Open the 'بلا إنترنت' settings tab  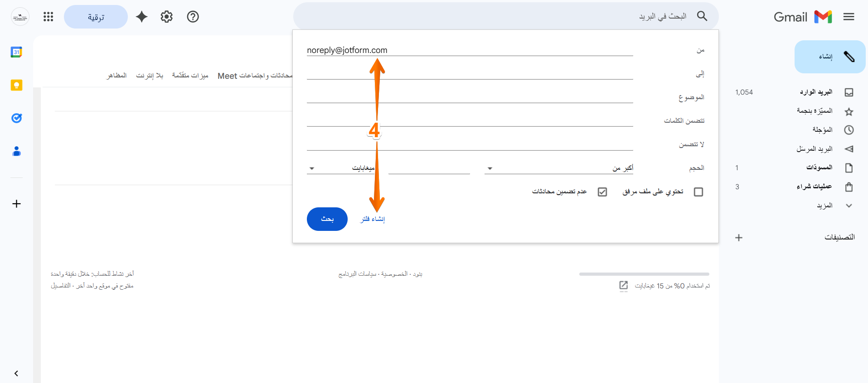pyautogui.click(x=150, y=76)
